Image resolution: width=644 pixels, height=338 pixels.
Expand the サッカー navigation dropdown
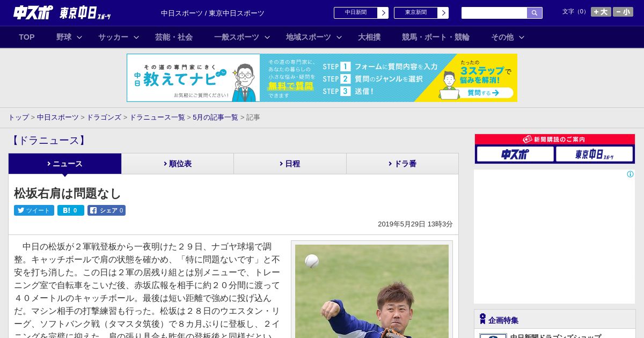tap(119, 37)
